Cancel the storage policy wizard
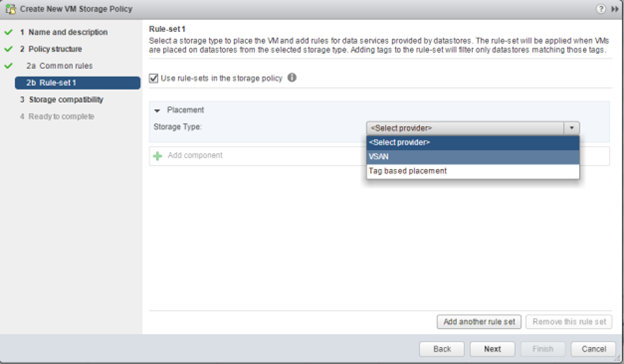The height and width of the screenshot is (364, 624). click(593, 349)
